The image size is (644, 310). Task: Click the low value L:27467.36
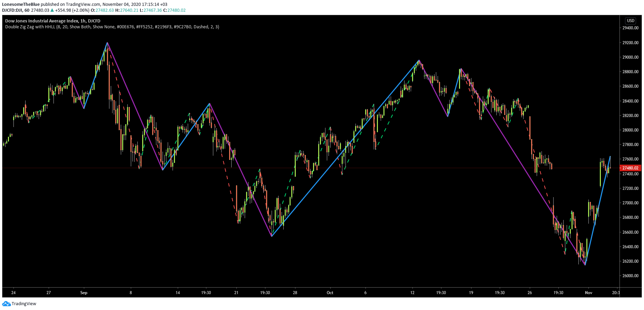151,10
